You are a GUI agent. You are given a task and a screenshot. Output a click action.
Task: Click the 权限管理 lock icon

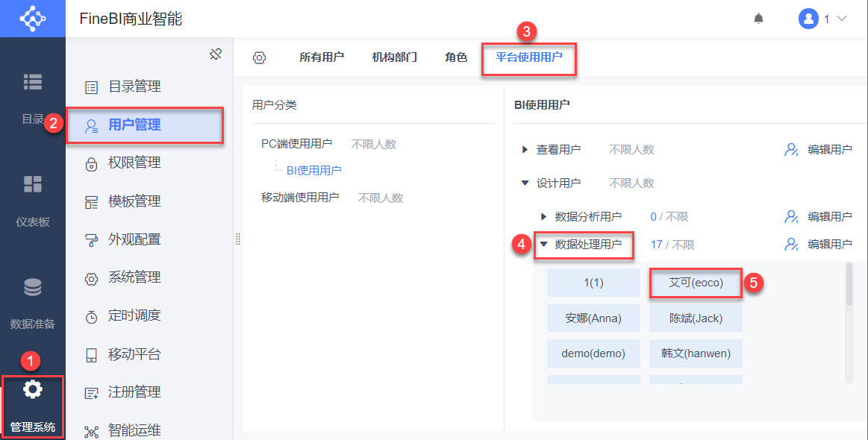(91, 164)
